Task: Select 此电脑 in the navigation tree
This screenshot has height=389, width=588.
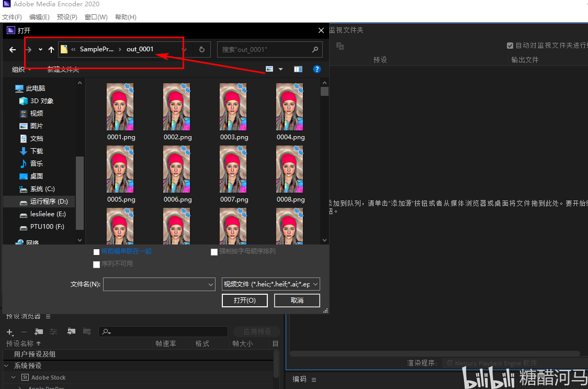Action: coord(30,88)
